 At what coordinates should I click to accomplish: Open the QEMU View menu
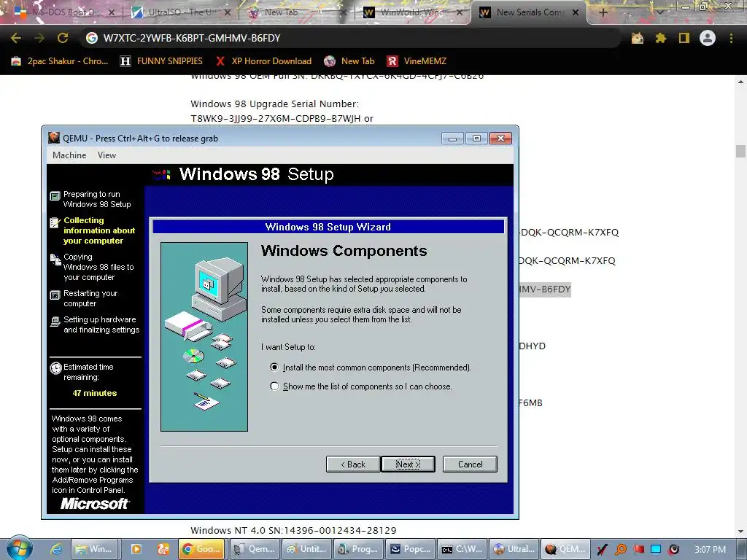(x=107, y=155)
